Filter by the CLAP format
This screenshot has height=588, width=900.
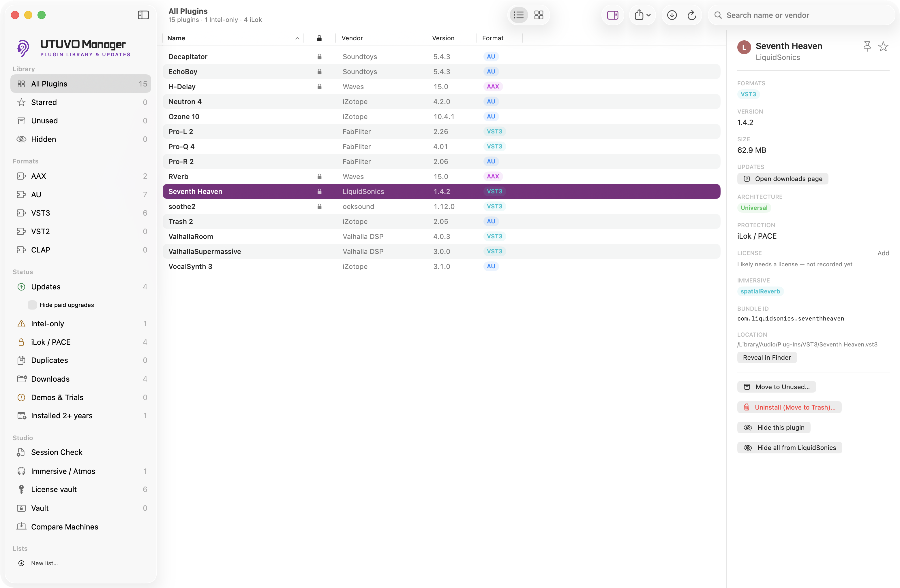point(80,250)
